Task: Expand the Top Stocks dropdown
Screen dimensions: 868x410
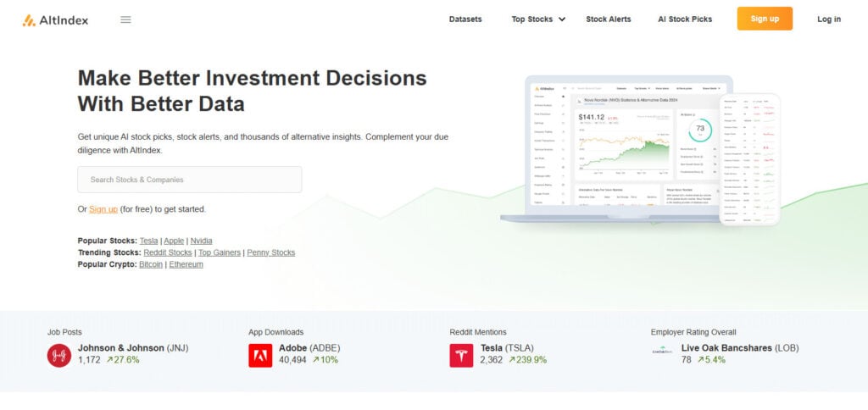Action: pos(538,19)
